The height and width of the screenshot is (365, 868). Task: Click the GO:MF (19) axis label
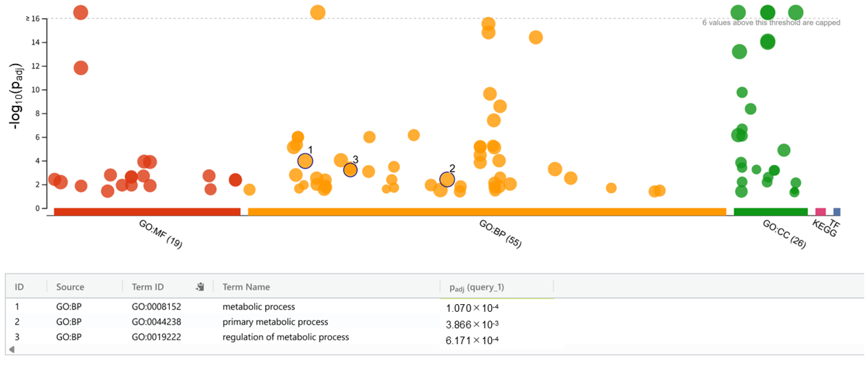tap(161, 234)
